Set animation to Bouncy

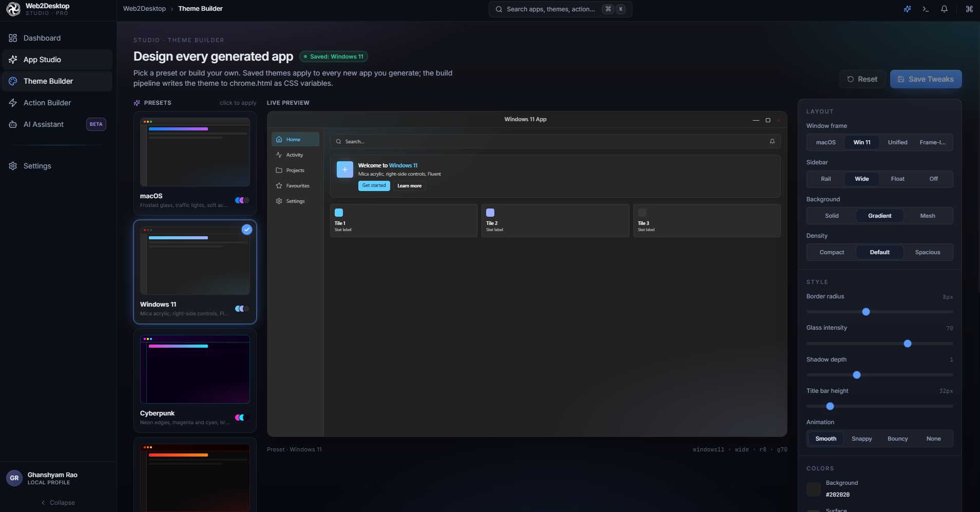pos(898,439)
